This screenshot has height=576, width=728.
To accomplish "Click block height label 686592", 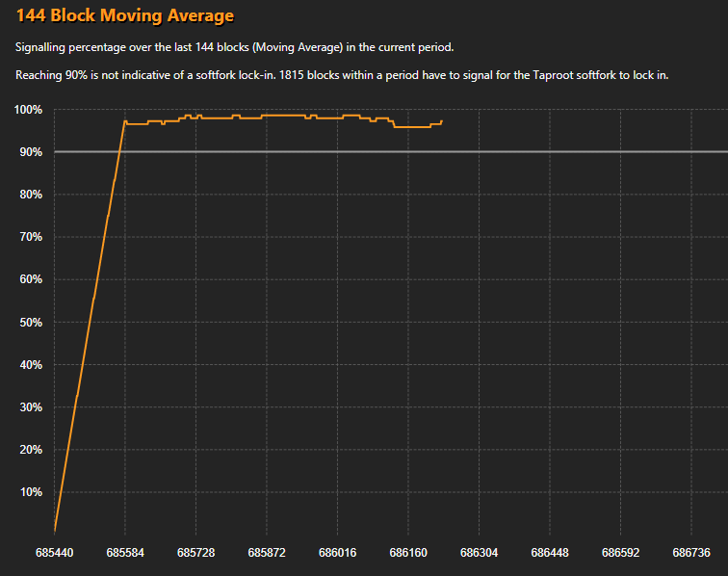I will coord(621,553).
